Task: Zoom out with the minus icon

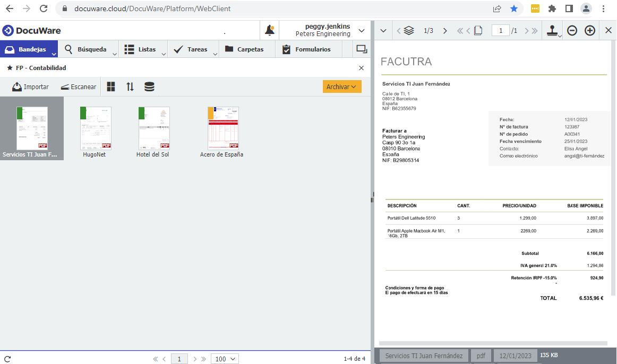Action: (x=572, y=31)
